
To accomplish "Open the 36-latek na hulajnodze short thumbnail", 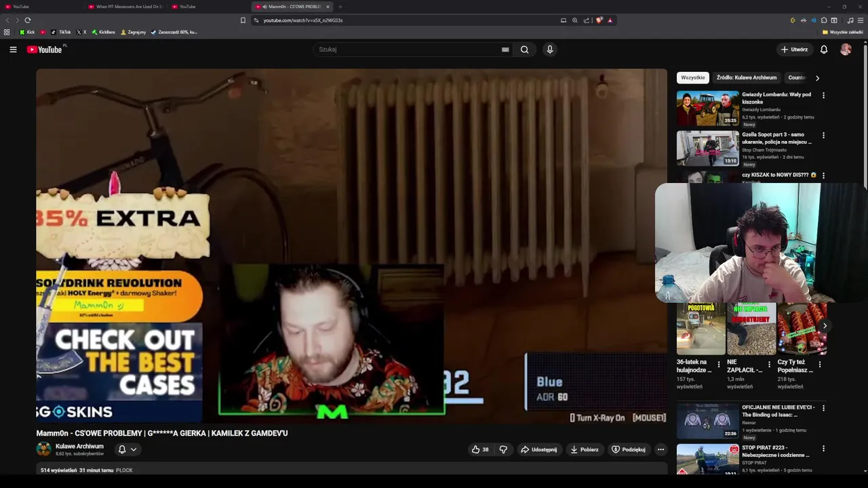I will [701, 329].
